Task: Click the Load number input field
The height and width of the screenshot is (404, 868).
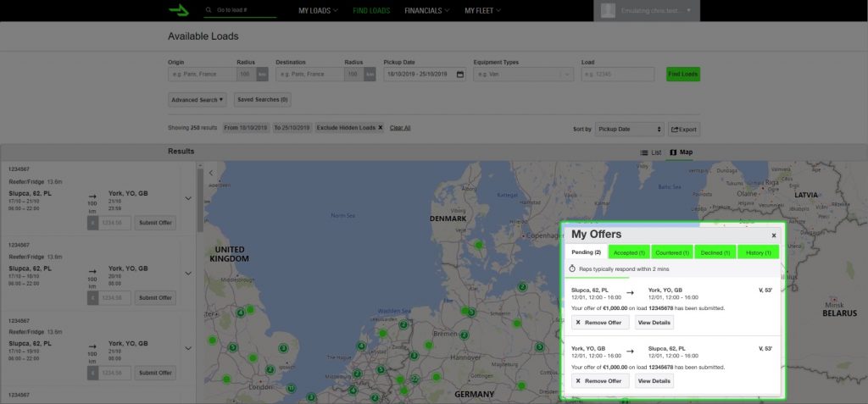Action: [618, 75]
